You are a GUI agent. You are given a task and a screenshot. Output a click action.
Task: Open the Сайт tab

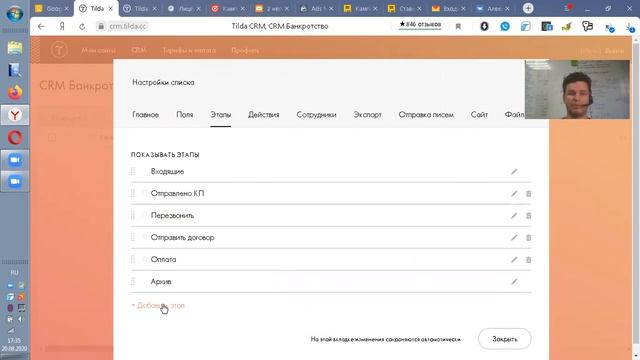[479, 115]
